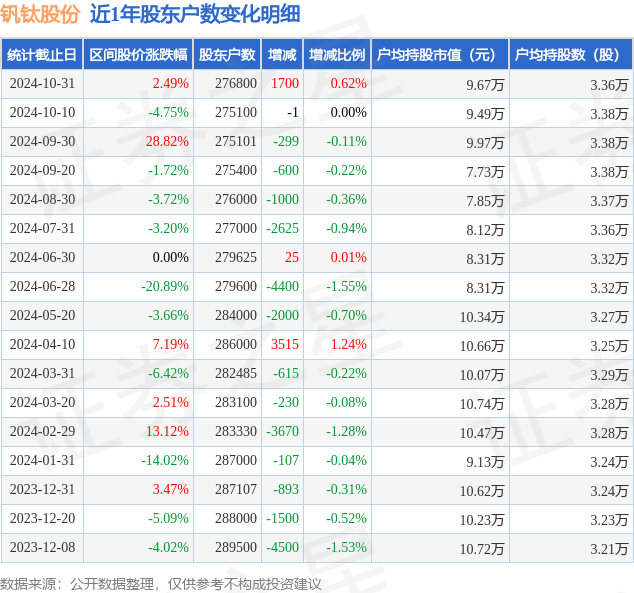The height and width of the screenshot is (593, 634).
Task: Click date cell 2024-10-10
Action: pos(42,112)
